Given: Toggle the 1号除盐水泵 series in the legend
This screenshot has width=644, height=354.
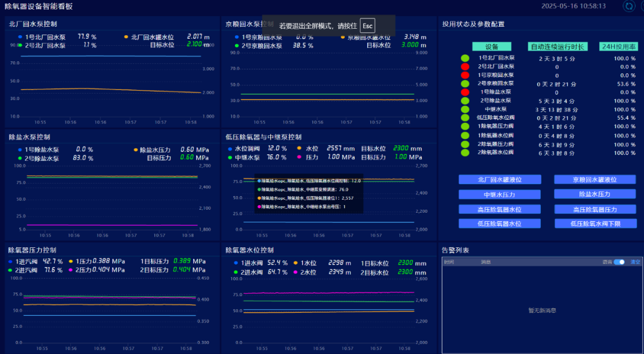Looking at the screenshot, I should click(x=38, y=150).
